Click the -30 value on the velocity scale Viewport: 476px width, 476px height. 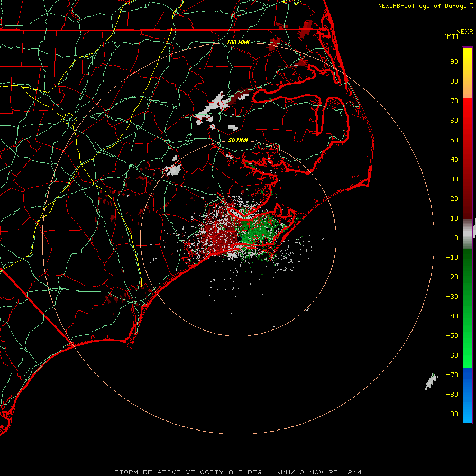click(452, 297)
